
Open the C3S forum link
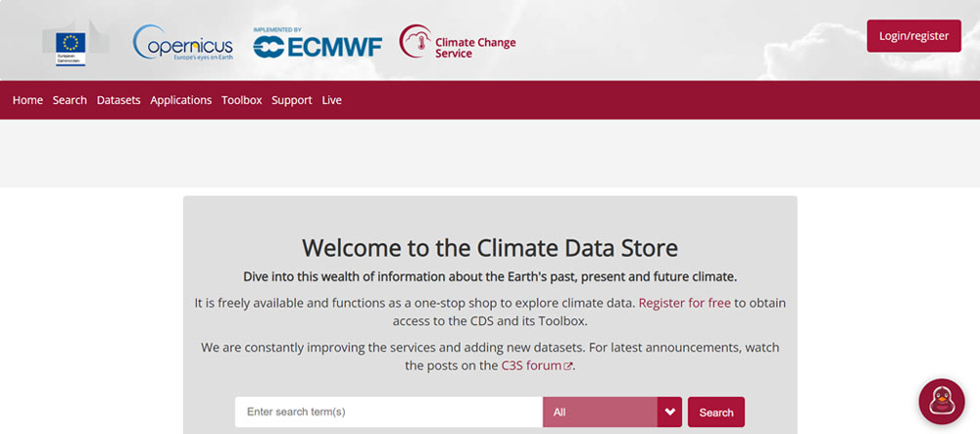[531, 366]
